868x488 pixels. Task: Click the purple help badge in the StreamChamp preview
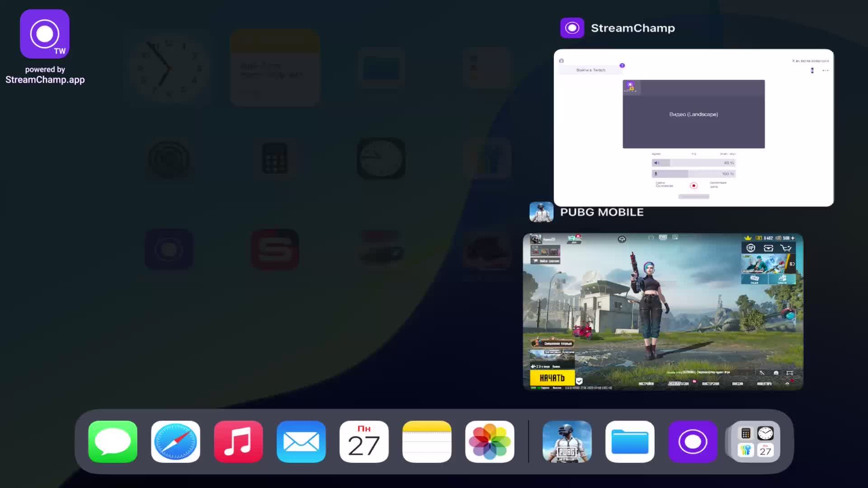[622, 66]
